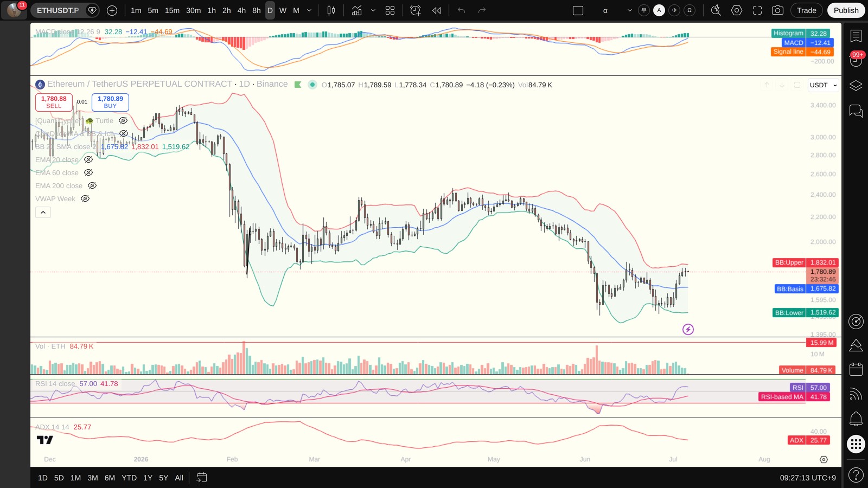Open the watchlist panel icon
This screenshot has width=868, height=488.
[x=856, y=36]
